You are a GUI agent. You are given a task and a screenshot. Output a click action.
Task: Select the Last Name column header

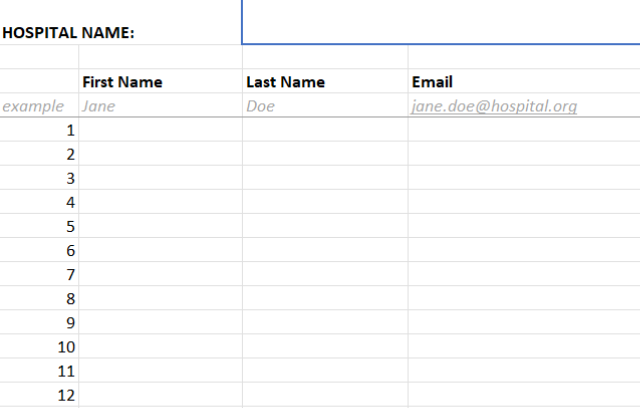coord(325,81)
